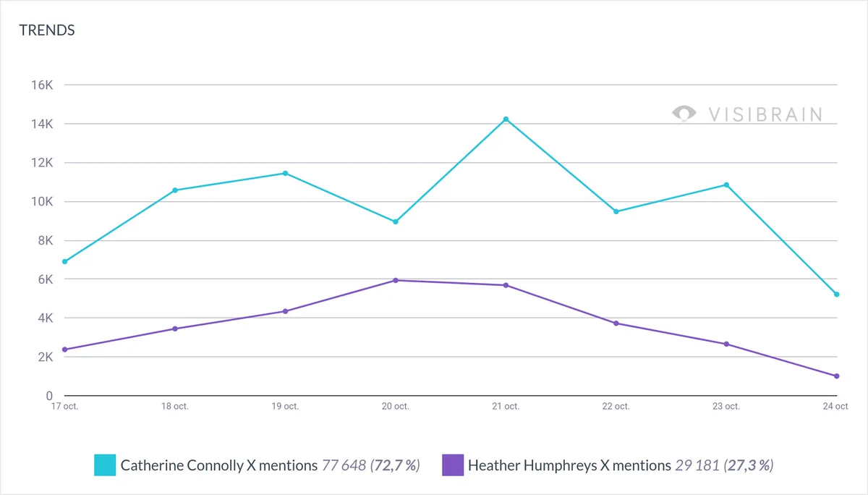The image size is (868, 495).
Task: Click Connolly's data point on 18 oct.
Action: (175, 190)
